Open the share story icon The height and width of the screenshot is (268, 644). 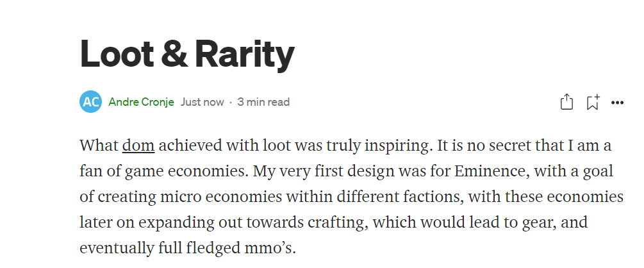point(566,101)
